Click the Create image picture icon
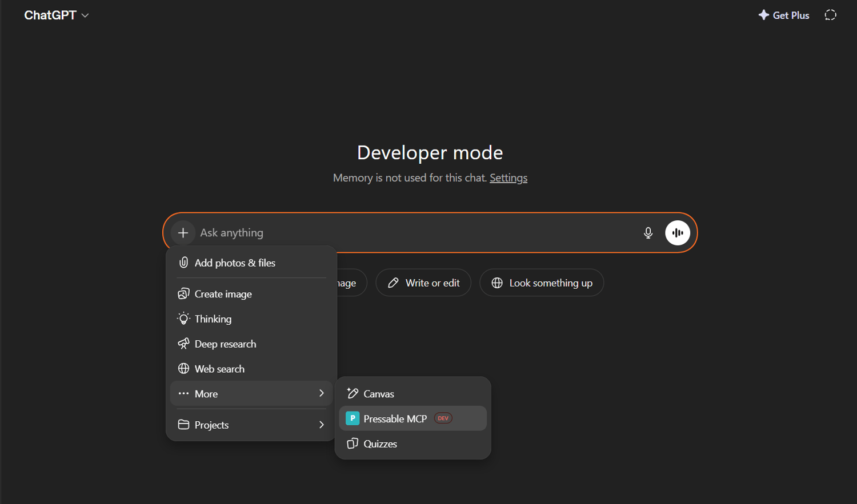 [x=183, y=294]
